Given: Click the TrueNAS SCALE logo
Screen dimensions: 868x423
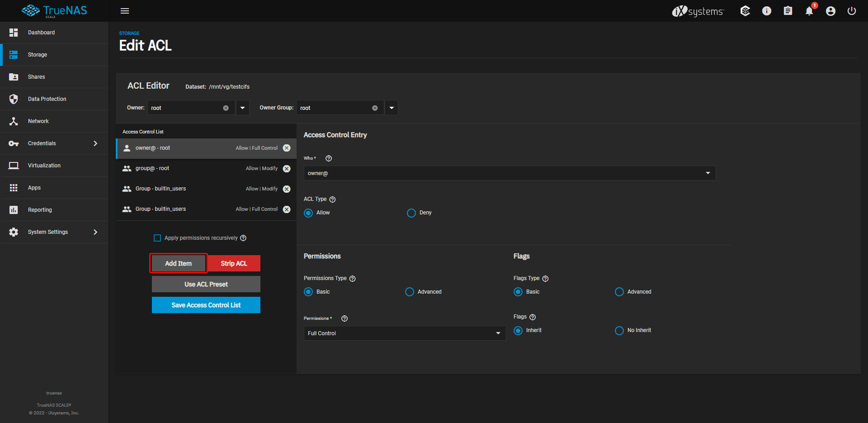Looking at the screenshot, I should click(x=54, y=11).
